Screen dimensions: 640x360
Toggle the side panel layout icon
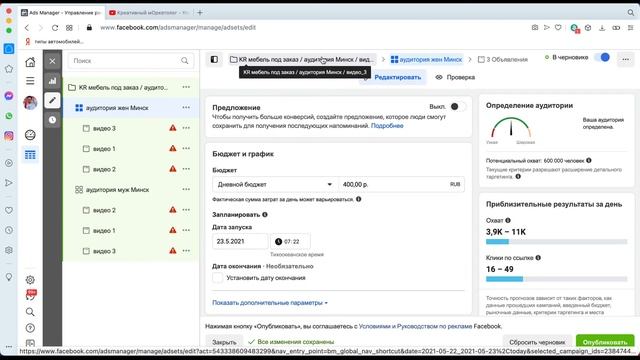tap(214, 60)
